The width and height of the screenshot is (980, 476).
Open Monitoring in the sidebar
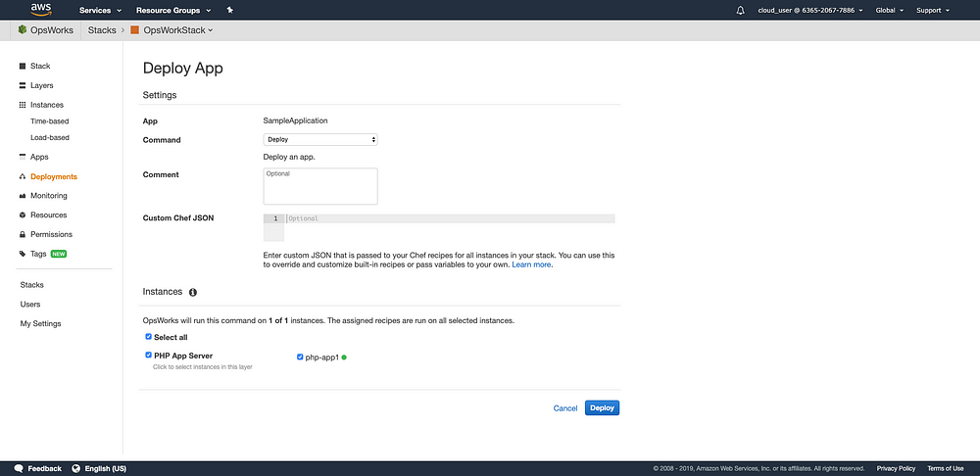[x=49, y=196]
